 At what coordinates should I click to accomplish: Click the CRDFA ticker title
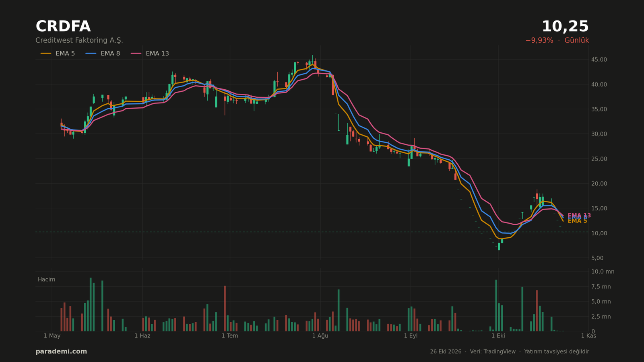(63, 27)
